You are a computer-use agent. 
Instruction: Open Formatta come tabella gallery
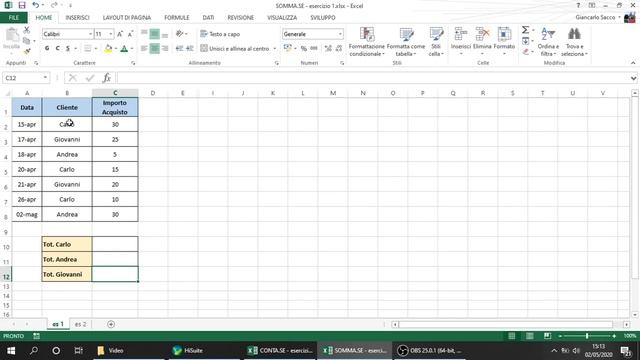(x=406, y=42)
